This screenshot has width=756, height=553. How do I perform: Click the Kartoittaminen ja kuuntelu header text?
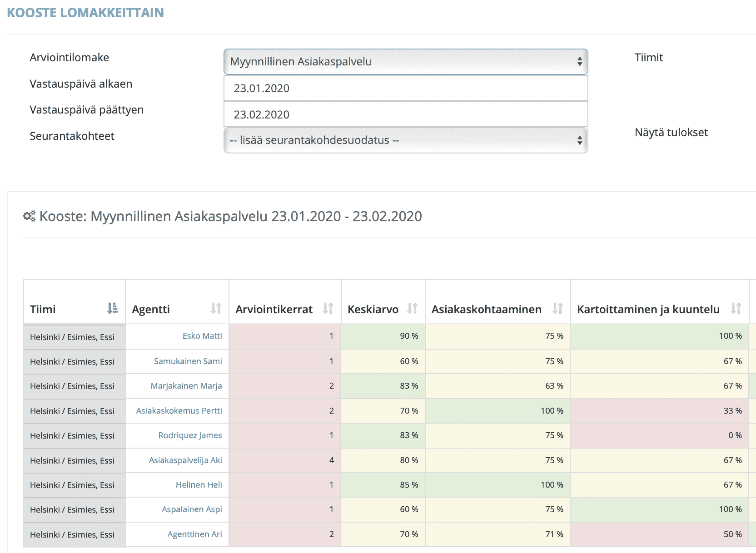click(x=648, y=309)
